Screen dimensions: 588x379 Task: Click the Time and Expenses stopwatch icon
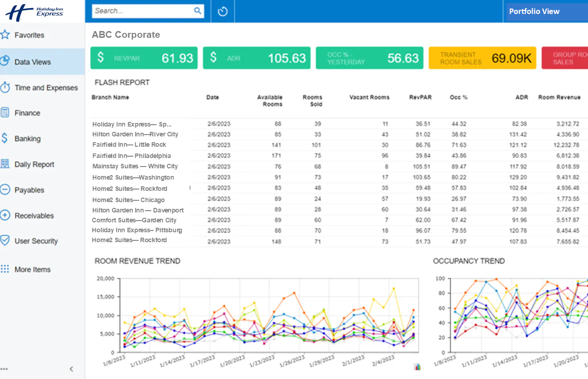tap(5, 87)
